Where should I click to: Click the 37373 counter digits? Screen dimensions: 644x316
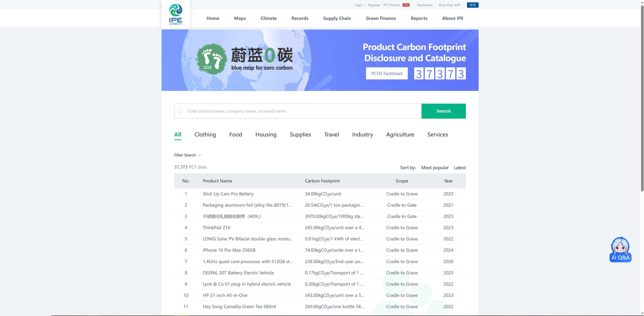click(440, 73)
